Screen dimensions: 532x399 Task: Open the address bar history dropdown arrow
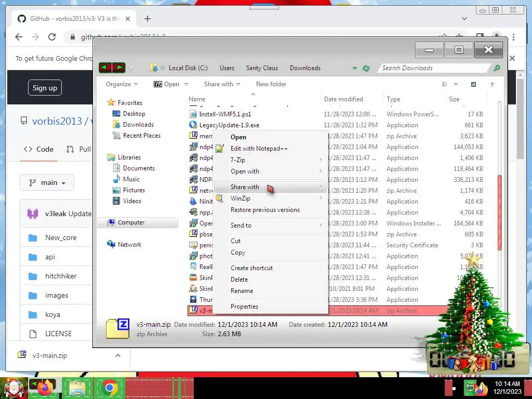click(354, 68)
